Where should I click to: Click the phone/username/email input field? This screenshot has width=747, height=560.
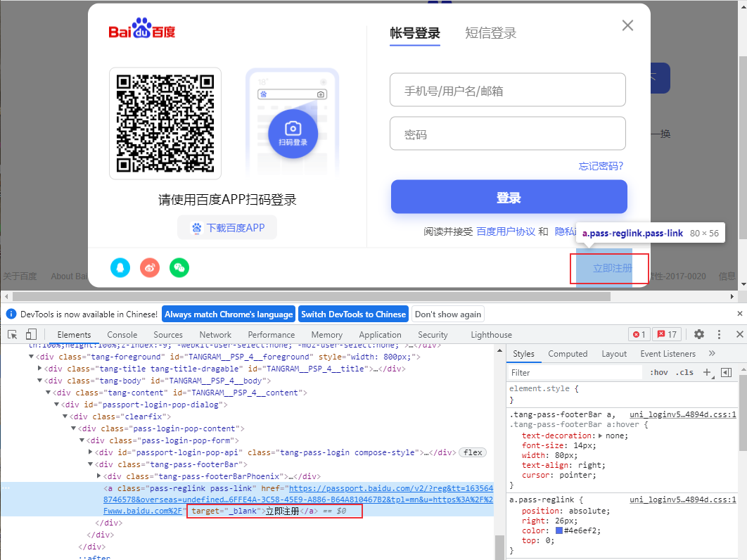click(508, 90)
